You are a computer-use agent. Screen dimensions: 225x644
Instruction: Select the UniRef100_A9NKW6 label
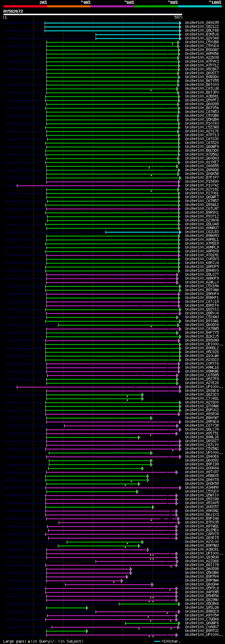[x=202, y=371]
